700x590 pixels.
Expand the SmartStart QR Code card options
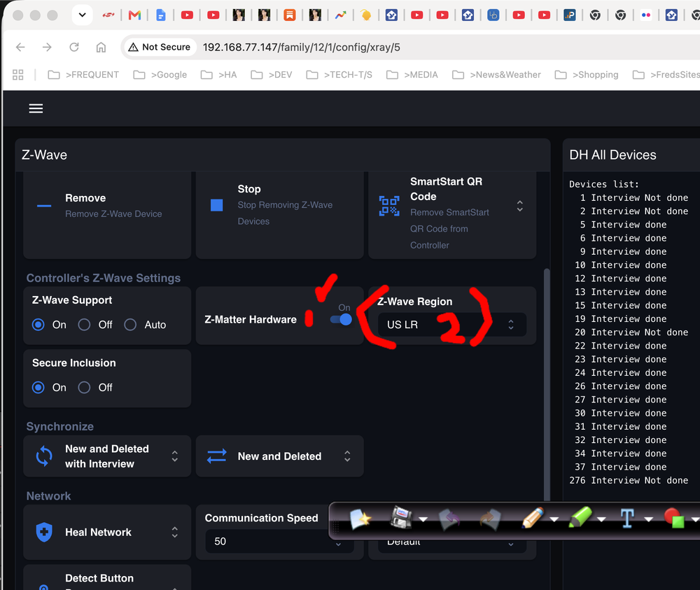[x=520, y=206]
